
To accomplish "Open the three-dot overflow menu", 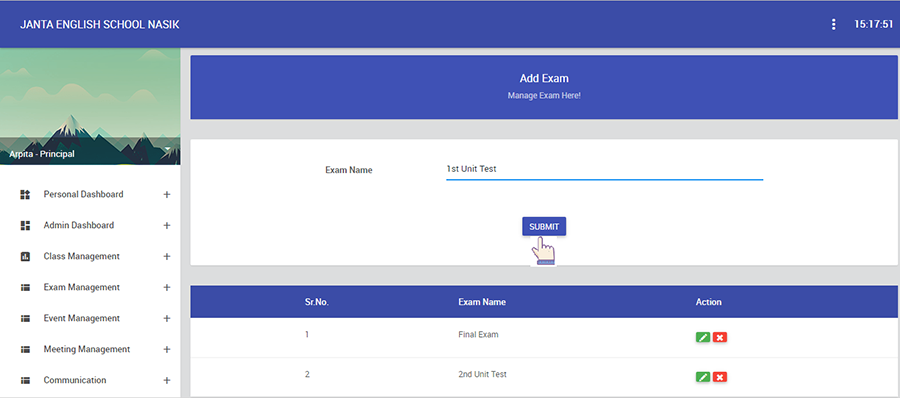I will [x=833, y=24].
